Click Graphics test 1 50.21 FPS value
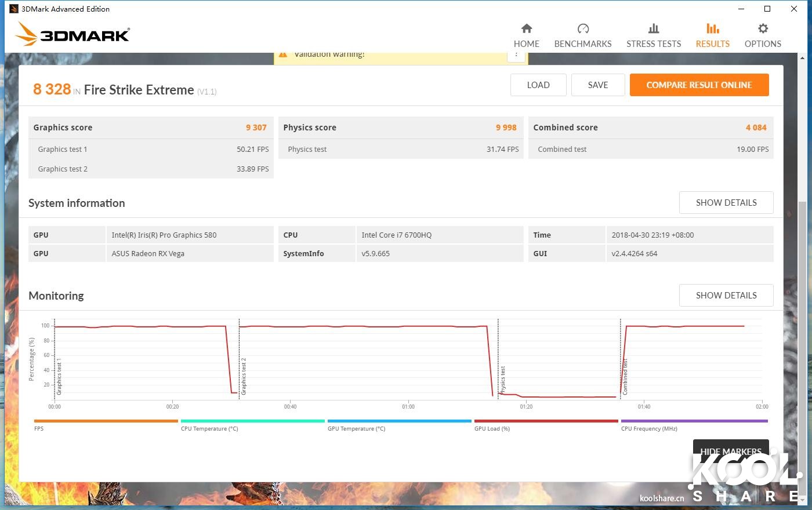The width and height of the screenshot is (812, 510). coord(252,149)
